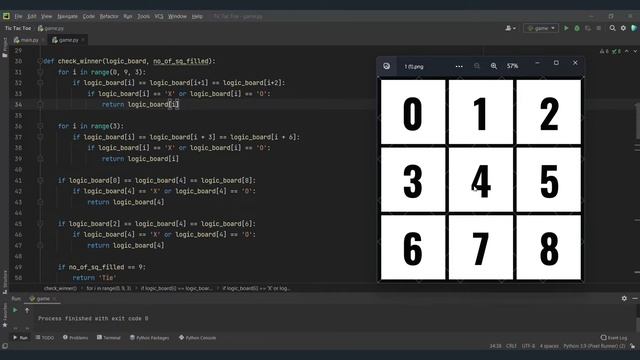Open Run panel settings gear
Viewport: 640px width, 360px height.
pos(624,299)
